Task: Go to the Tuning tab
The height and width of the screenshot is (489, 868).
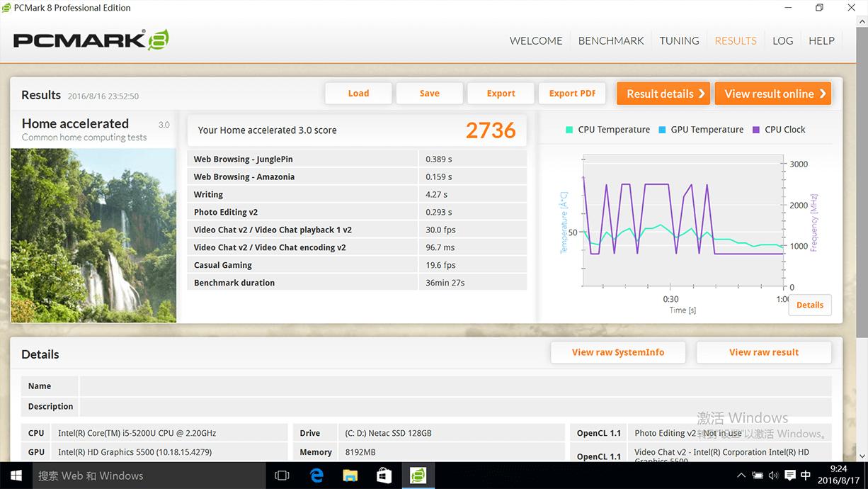Action: [x=679, y=40]
